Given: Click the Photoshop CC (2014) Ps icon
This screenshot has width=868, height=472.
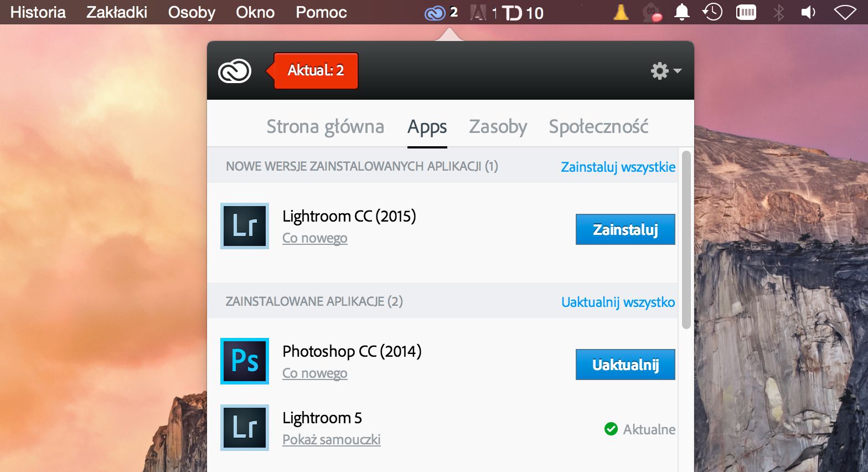Looking at the screenshot, I should click(245, 361).
